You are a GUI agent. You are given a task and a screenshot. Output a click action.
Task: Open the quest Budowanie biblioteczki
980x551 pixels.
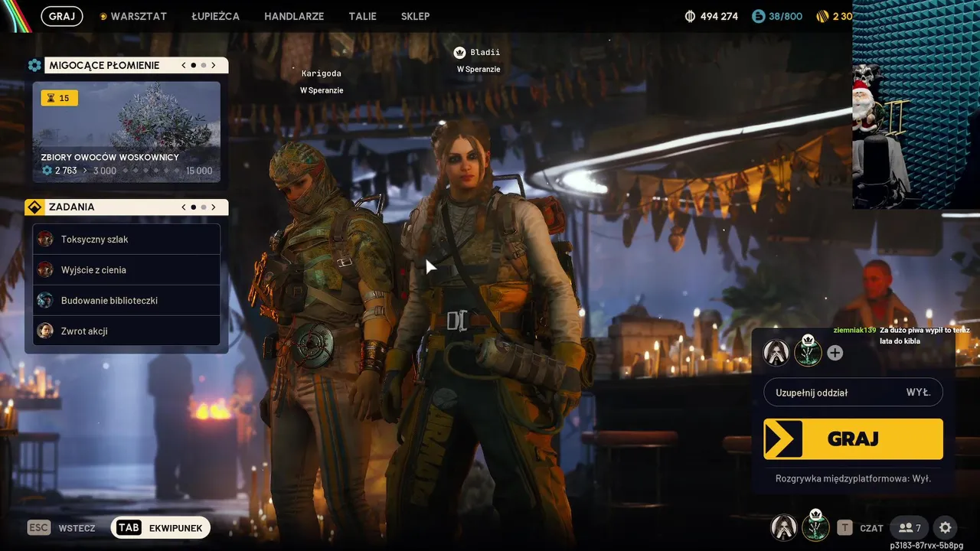tap(126, 301)
